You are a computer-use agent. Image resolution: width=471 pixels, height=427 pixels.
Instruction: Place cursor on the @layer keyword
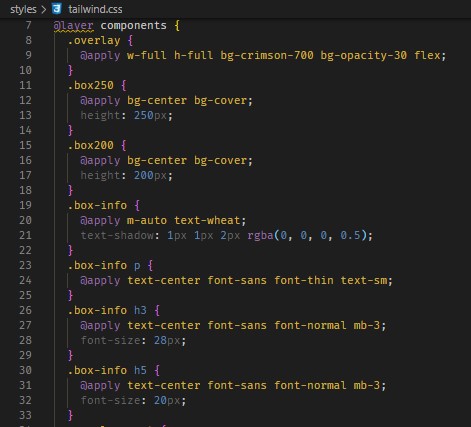(x=74, y=26)
